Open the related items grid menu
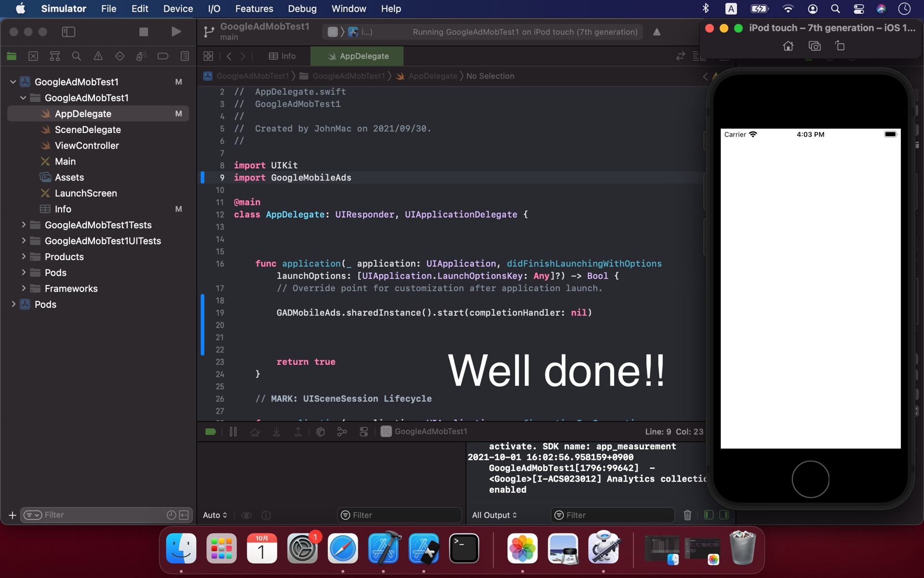Screen dimensions: 924x578 (208, 56)
